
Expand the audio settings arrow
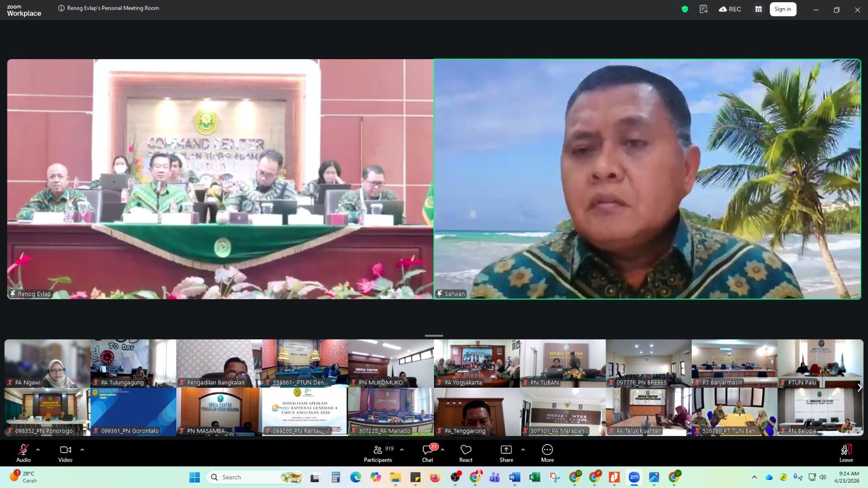(38, 450)
